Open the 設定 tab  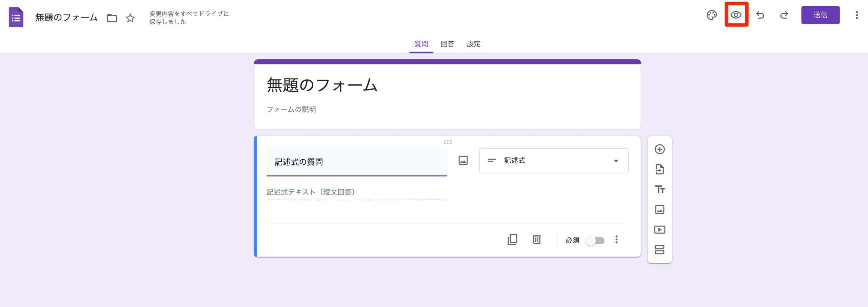[474, 44]
